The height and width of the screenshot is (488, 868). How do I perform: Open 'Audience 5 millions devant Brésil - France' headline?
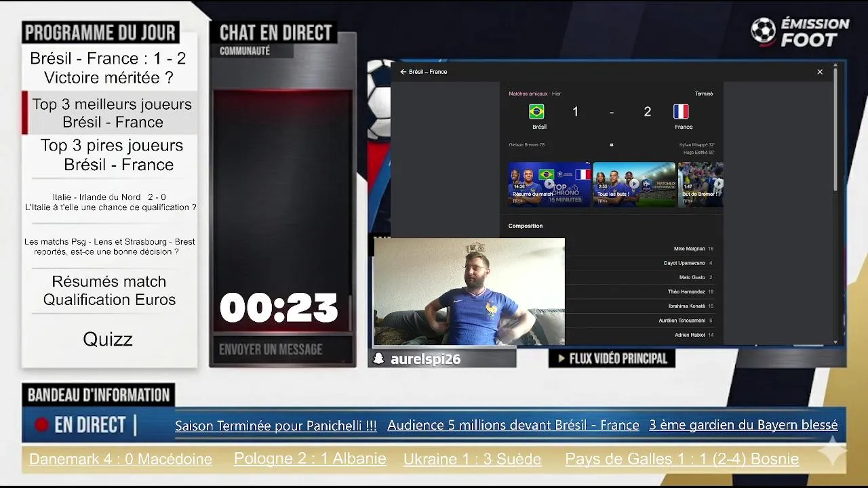[513, 425]
